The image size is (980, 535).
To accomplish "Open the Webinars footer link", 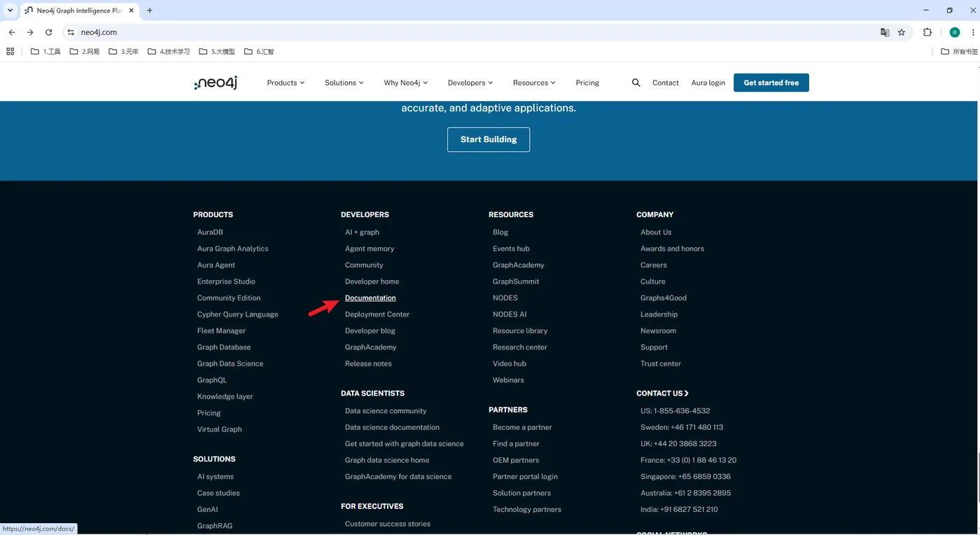I will [x=508, y=380].
